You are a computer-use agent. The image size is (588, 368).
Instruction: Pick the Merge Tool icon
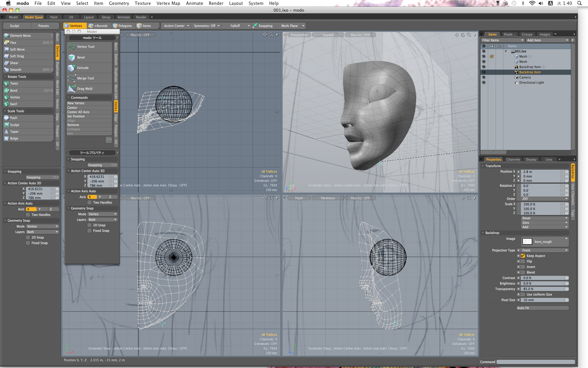(72, 78)
